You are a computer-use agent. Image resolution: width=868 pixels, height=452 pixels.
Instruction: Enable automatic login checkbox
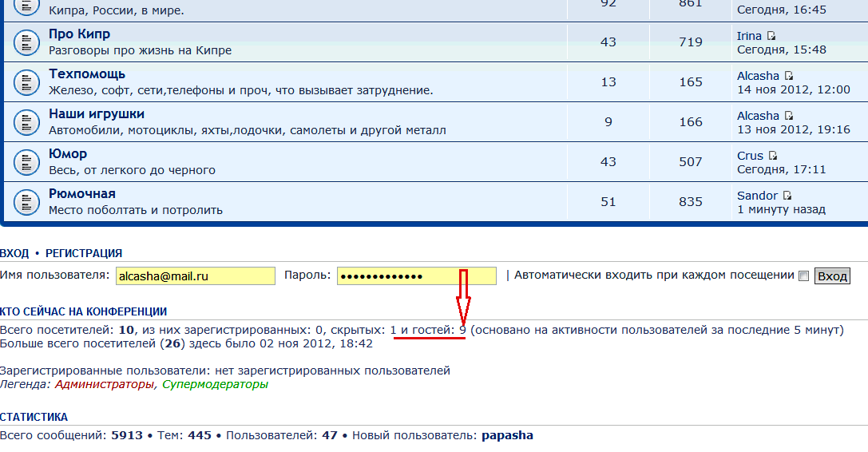[804, 276]
